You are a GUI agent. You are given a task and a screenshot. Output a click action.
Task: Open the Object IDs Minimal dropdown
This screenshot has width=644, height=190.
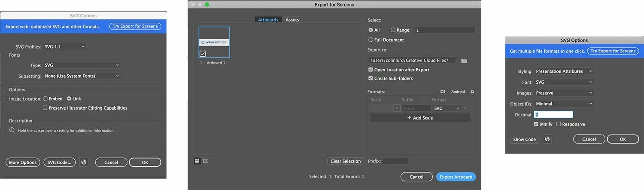coord(564,104)
